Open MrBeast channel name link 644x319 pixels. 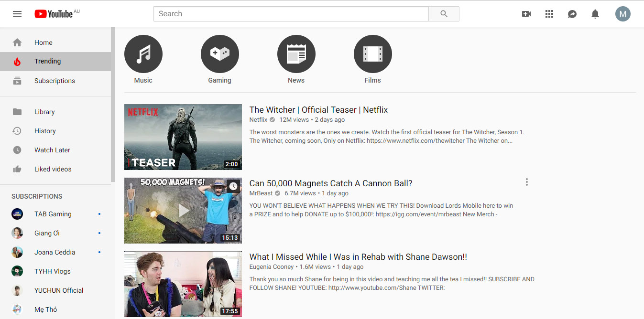pos(261,193)
